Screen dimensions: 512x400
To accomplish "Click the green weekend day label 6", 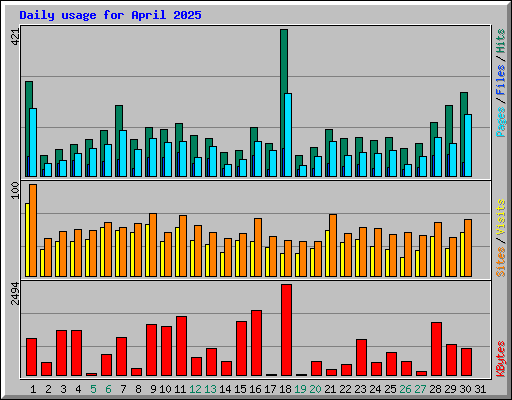I will (108, 389).
